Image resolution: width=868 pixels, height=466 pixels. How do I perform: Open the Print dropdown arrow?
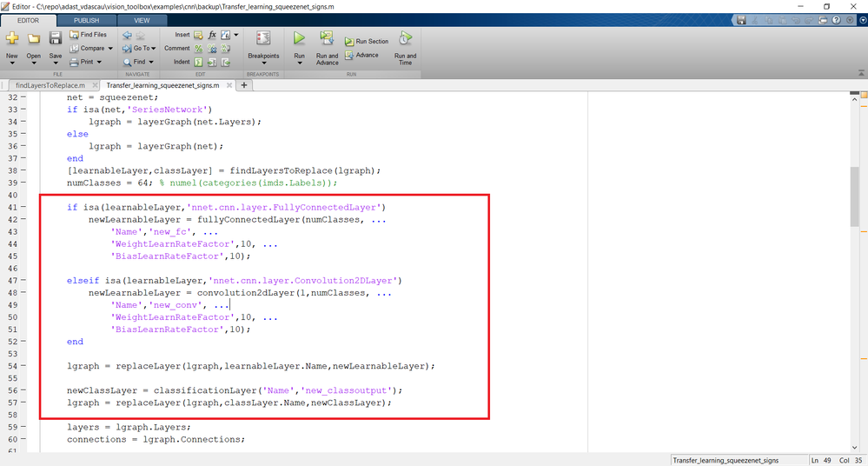point(100,62)
